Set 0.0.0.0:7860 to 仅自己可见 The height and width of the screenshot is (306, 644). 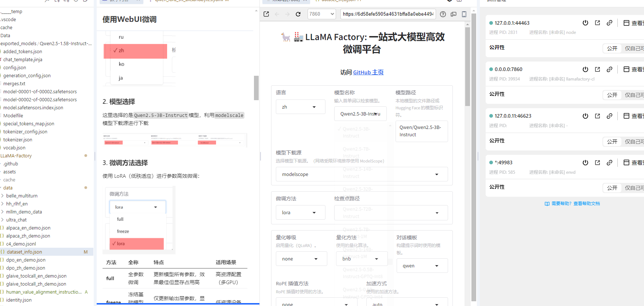pos(634,95)
